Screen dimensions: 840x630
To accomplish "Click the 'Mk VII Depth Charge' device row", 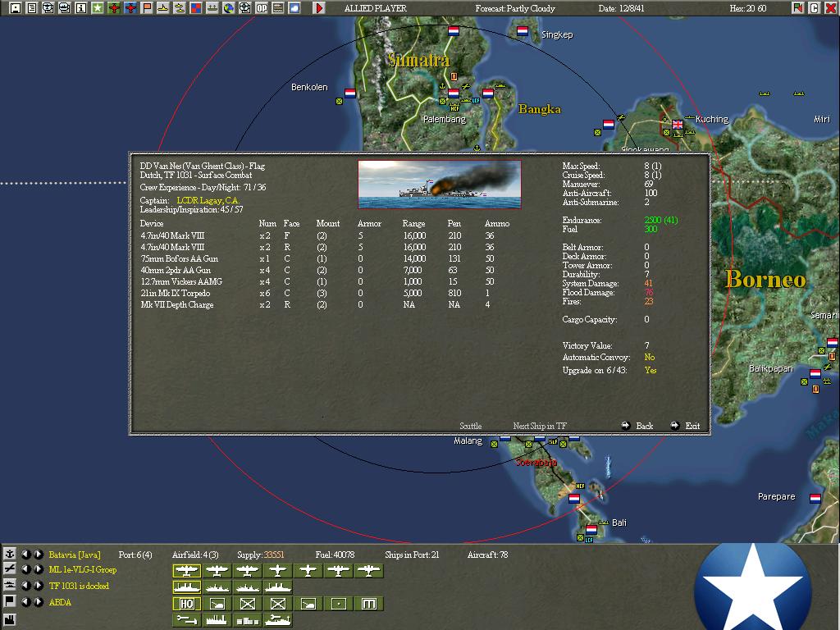I will coord(325,304).
